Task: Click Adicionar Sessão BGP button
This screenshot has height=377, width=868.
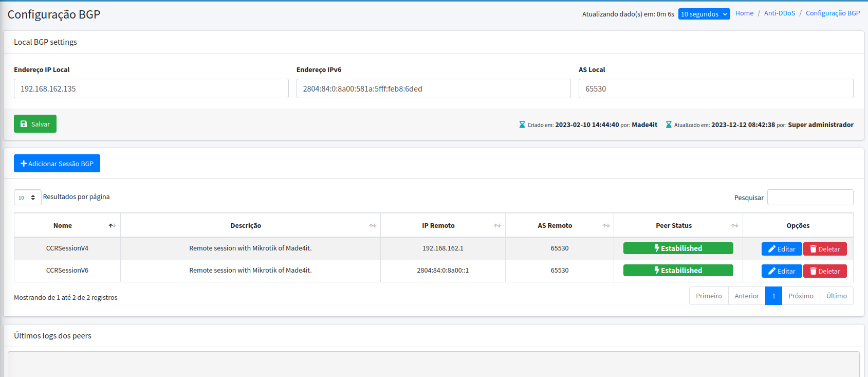Action: click(57, 164)
